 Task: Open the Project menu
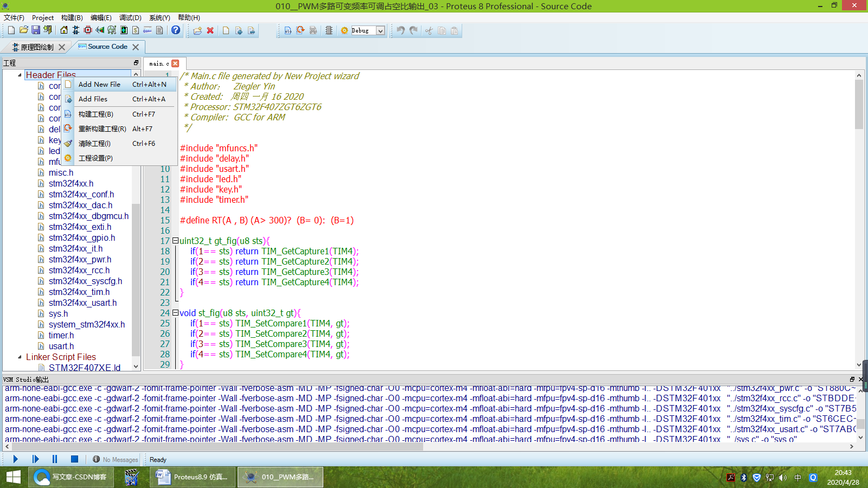[x=43, y=18]
